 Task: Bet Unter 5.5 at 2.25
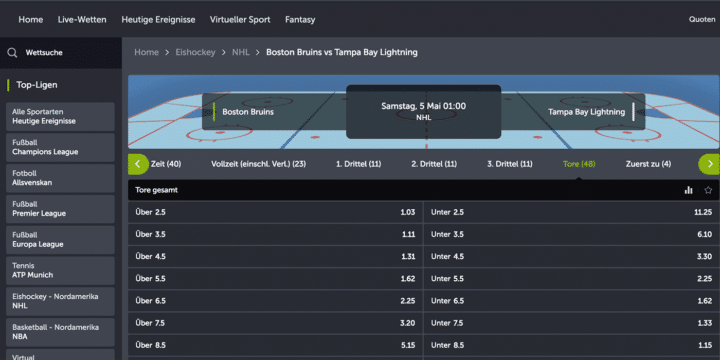click(x=571, y=279)
